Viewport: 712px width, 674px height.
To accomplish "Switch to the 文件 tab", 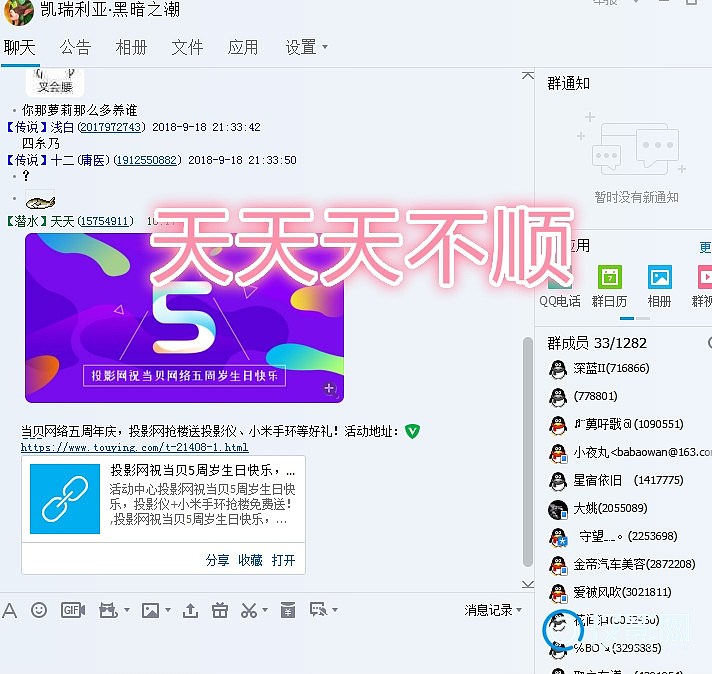I will (x=187, y=47).
